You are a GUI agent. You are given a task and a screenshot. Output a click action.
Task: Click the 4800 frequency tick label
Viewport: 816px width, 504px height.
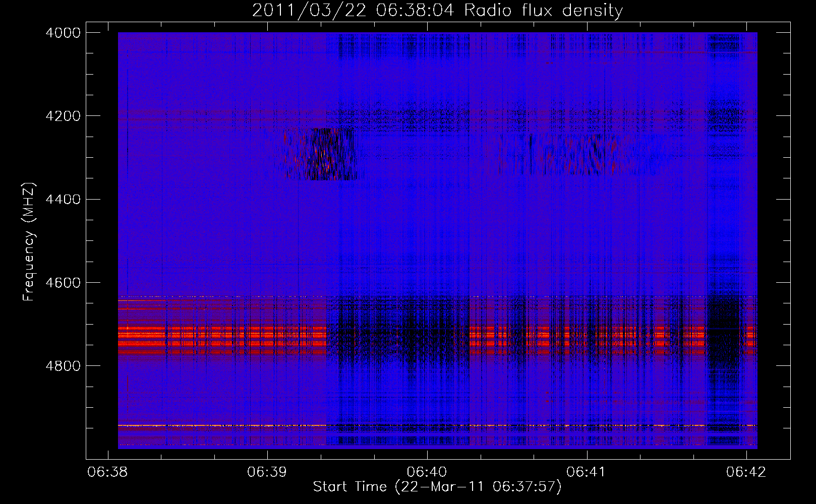(63, 366)
